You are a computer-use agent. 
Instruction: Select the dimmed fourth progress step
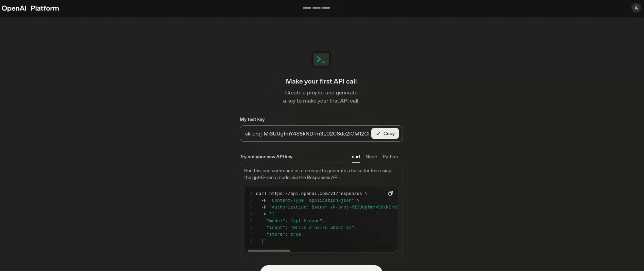tap(335, 8)
